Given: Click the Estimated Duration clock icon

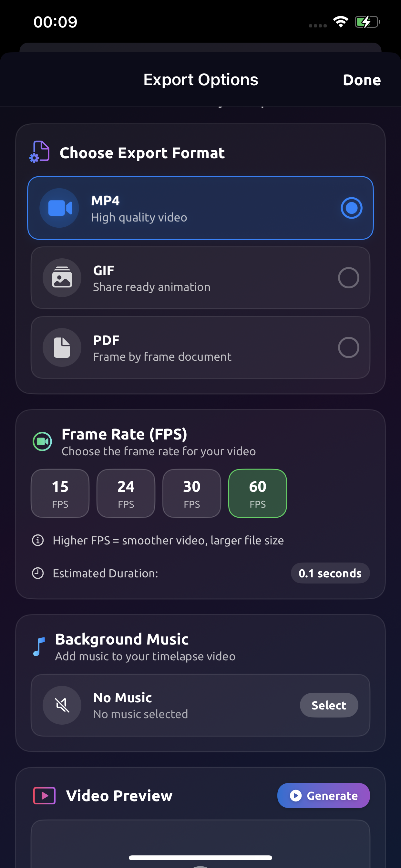Looking at the screenshot, I should coord(38,573).
